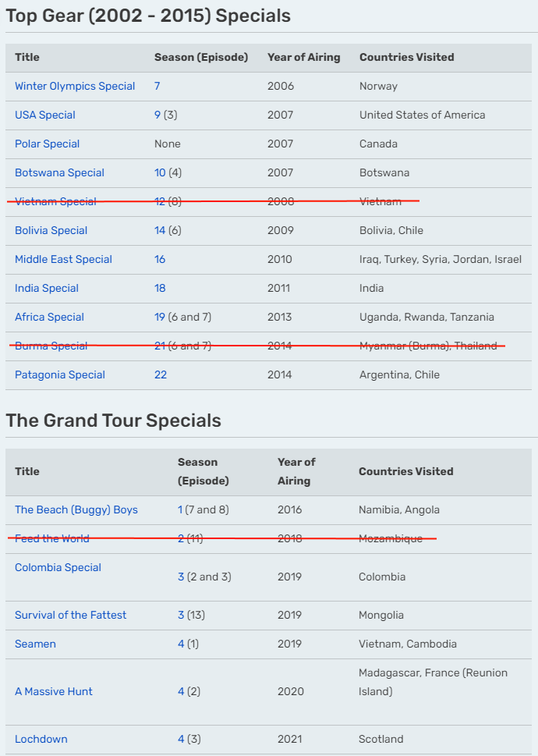Screen dimensions: 538x756
Task: Select Countries Visited header in Top Gear table
Action: (406, 58)
